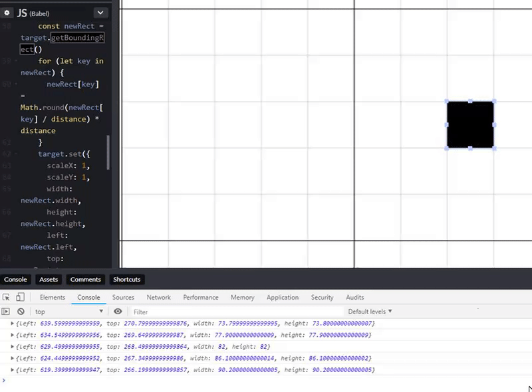Open the JS panel dropdown chevron
Image resolution: width=532 pixels, height=392 pixels.
(100, 13)
